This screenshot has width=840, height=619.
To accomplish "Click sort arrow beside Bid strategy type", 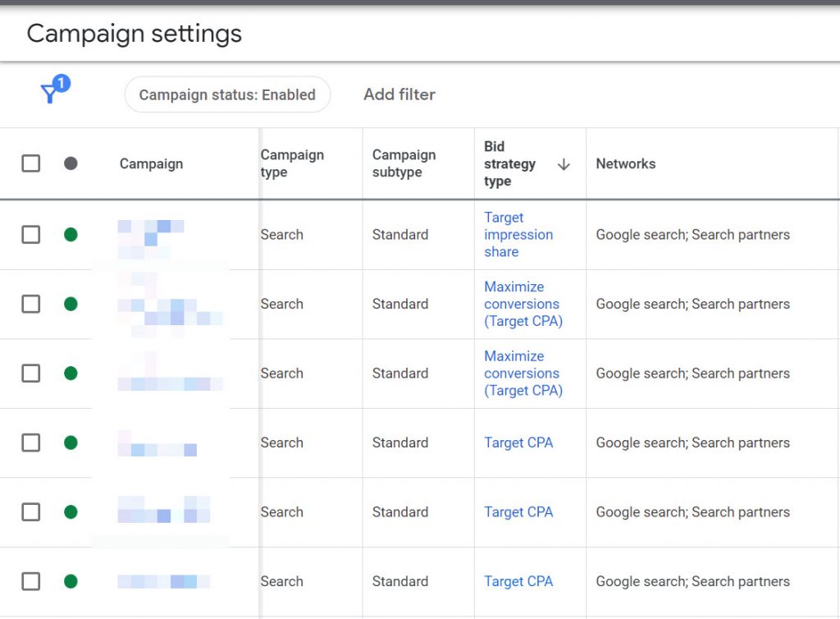I will 564,164.
